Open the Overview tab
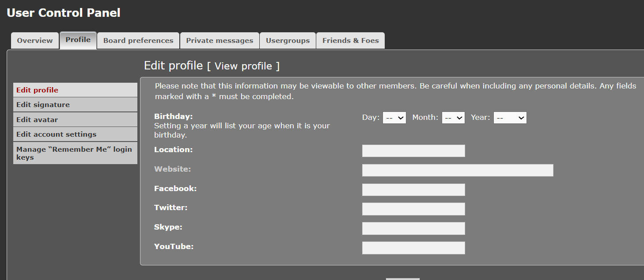644x280 pixels. [35, 41]
